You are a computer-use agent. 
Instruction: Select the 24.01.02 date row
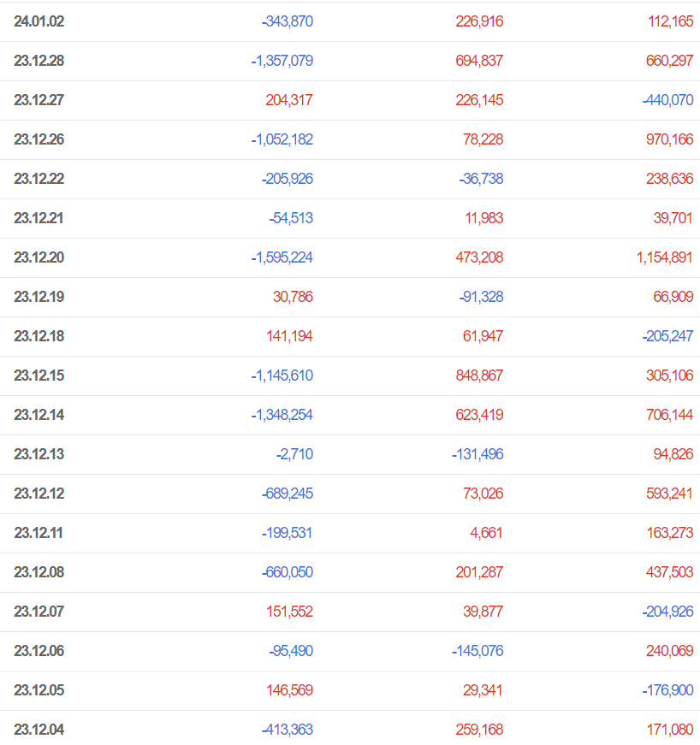(350, 21)
